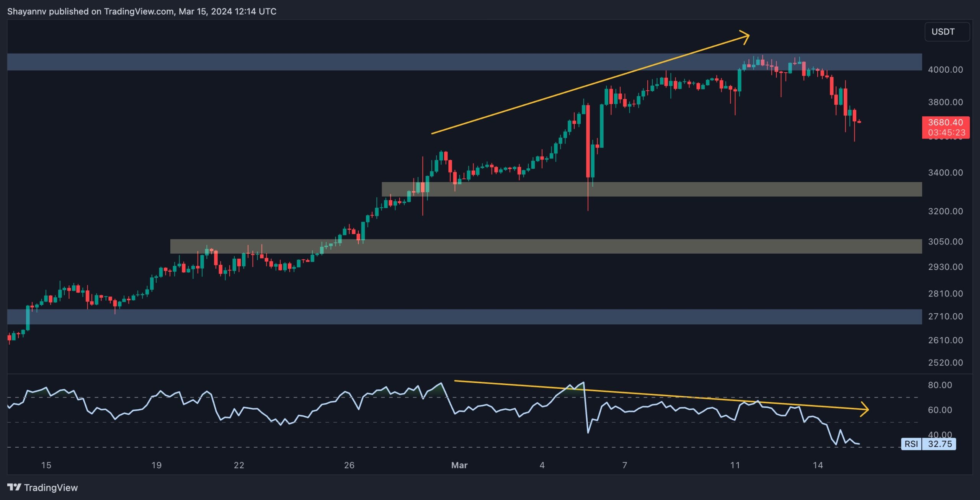Click the 4000.00 price axis label

(x=945, y=70)
